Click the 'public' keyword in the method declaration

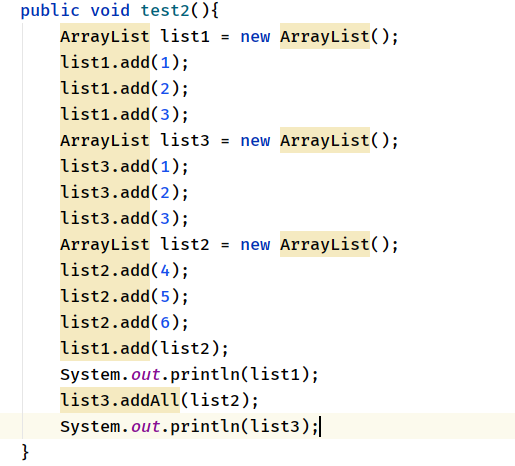click(x=50, y=11)
